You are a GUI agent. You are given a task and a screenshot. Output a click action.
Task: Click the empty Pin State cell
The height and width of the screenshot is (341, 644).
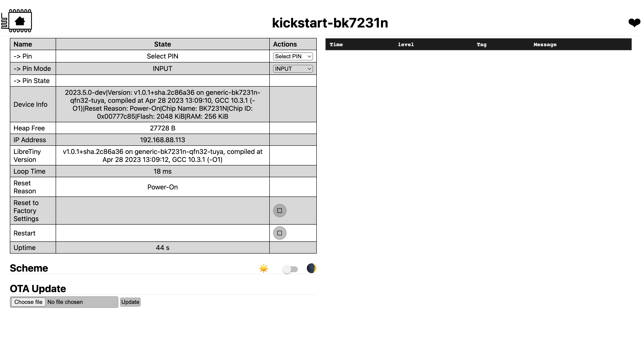(162, 81)
